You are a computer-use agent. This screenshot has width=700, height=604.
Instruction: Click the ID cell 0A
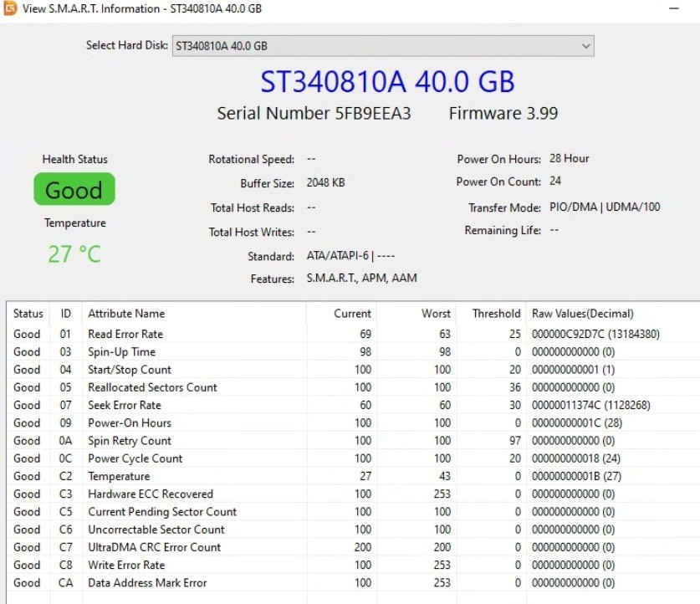(65, 441)
